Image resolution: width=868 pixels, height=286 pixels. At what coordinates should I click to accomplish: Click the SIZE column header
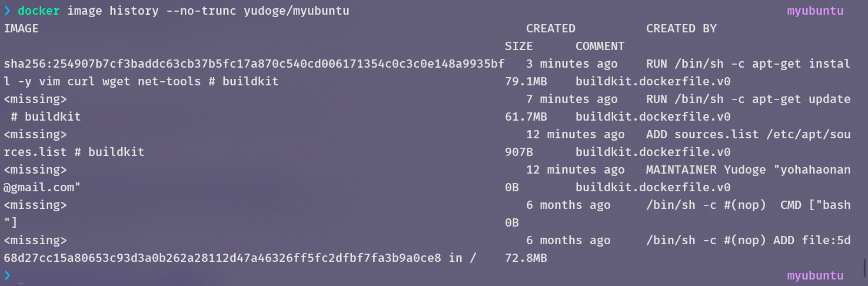[518, 46]
